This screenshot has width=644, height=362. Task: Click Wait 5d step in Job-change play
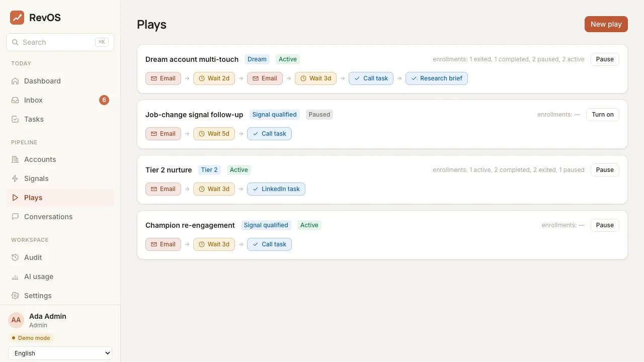point(214,134)
